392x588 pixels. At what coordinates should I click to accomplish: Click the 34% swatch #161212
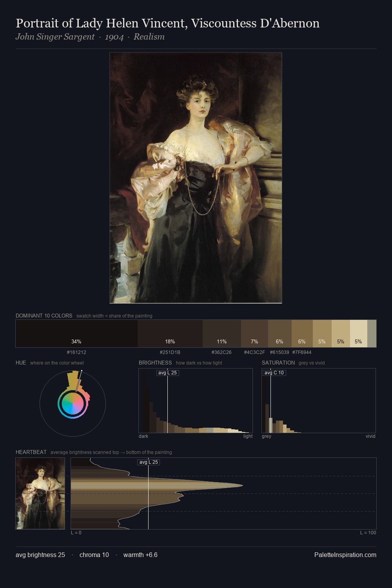(x=76, y=334)
